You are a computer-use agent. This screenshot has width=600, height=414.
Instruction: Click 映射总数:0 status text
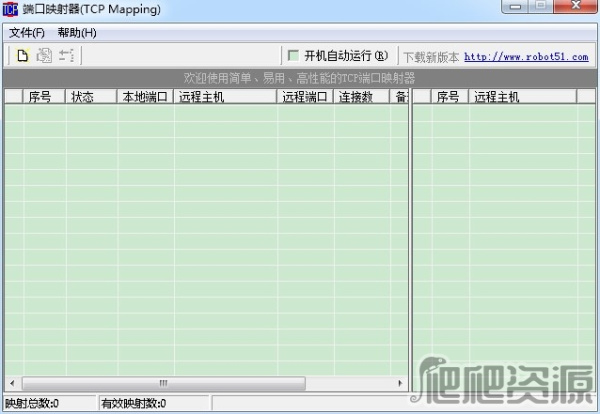[x=32, y=403]
